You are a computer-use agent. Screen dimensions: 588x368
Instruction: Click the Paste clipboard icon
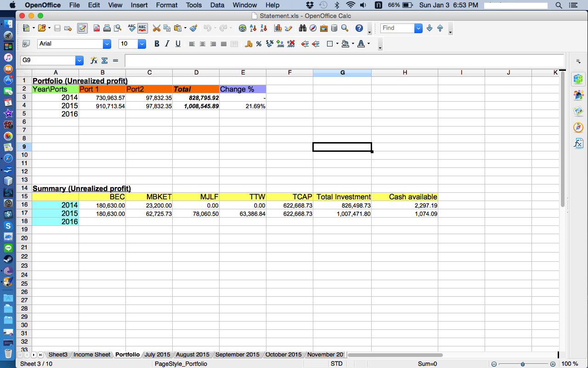tap(178, 28)
